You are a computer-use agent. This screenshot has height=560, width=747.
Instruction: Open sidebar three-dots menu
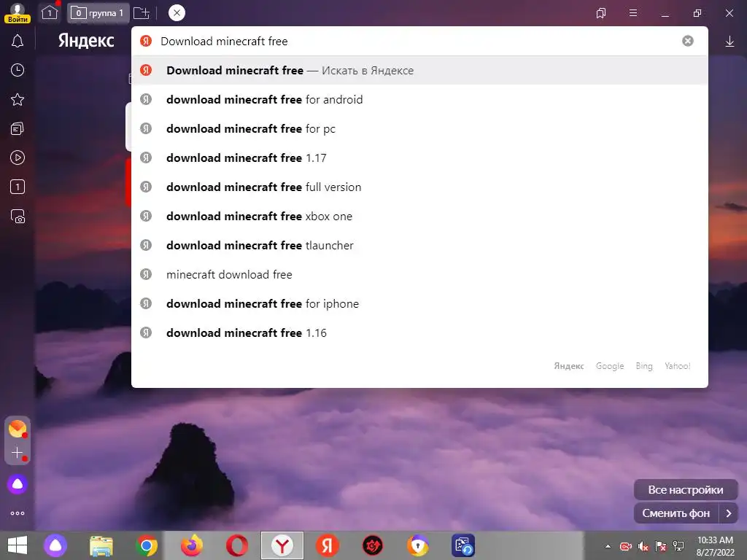click(x=18, y=513)
